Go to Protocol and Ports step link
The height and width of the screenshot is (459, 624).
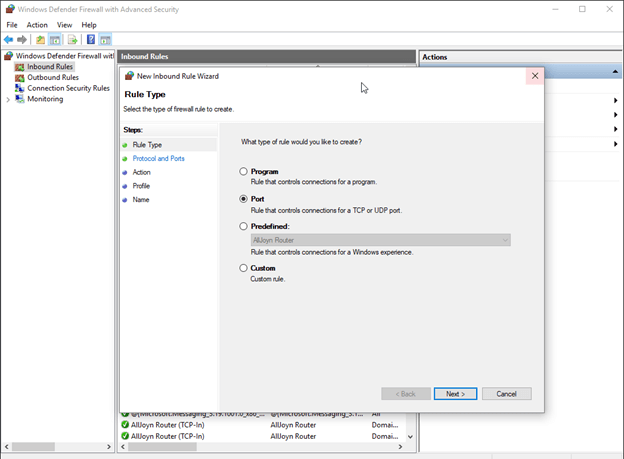coord(158,158)
